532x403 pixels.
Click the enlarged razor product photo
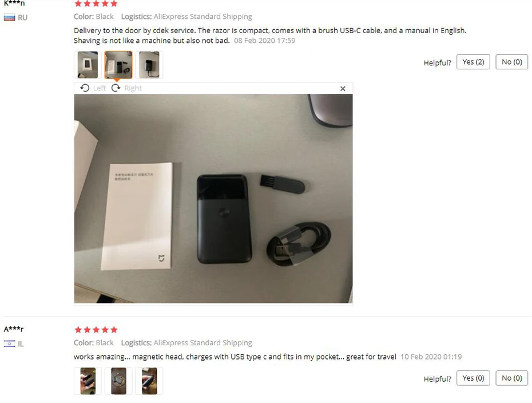coord(213,199)
